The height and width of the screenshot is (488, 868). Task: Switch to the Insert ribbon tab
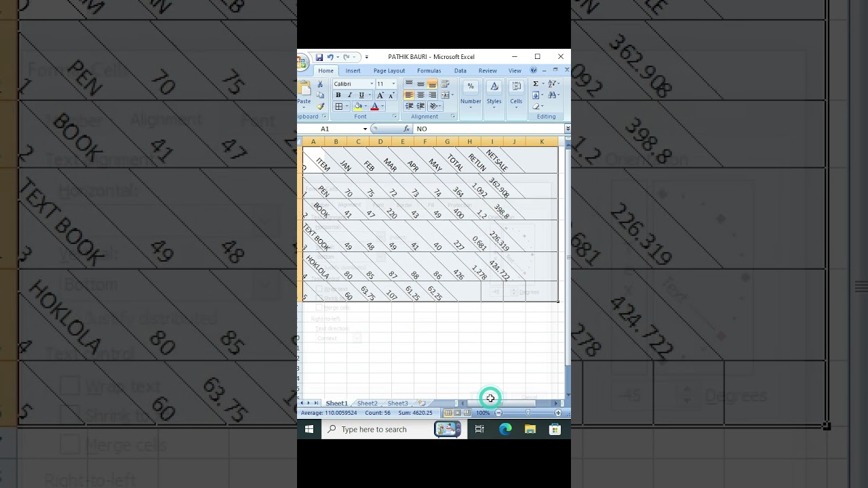coord(353,70)
